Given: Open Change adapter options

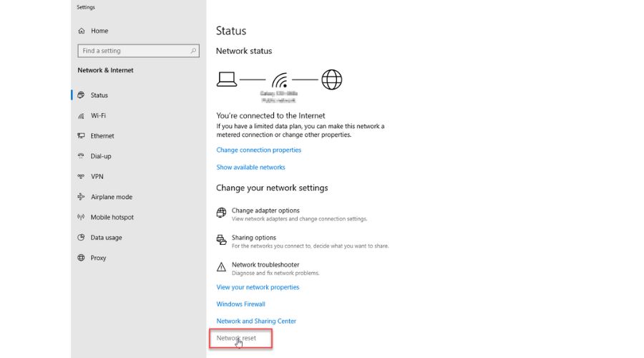Looking at the screenshot, I should click(x=265, y=211).
